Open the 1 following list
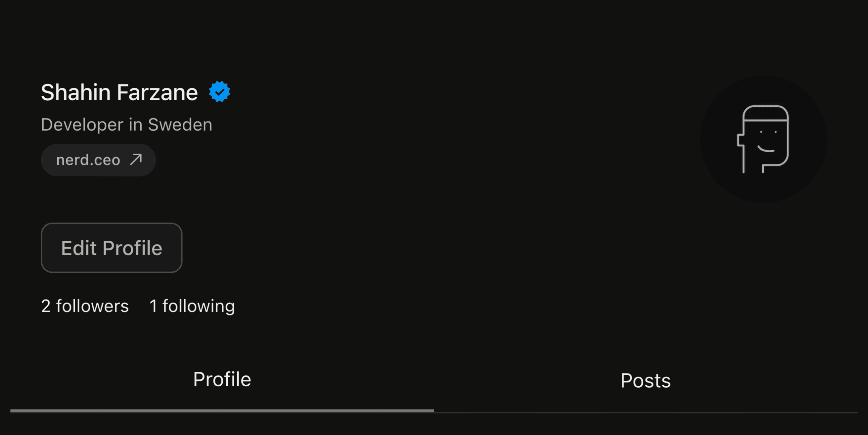The width and height of the screenshot is (868, 435). pos(192,306)
